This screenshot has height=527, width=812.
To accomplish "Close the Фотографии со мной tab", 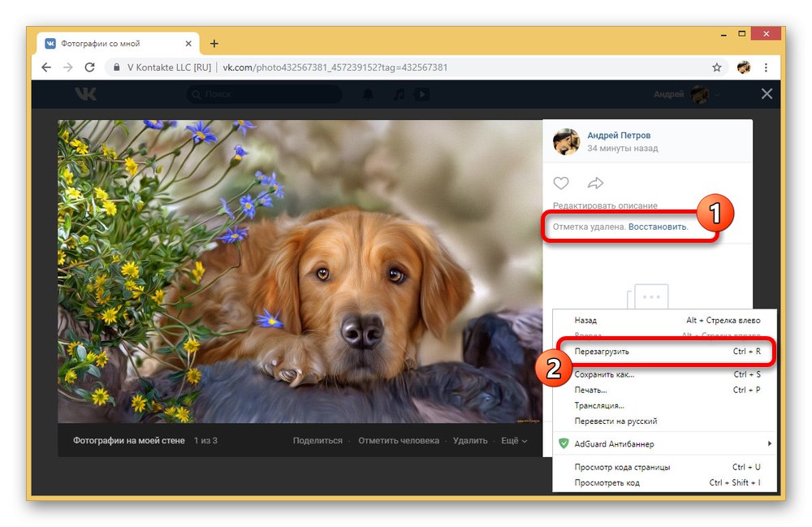I will (x=188, y=44).
